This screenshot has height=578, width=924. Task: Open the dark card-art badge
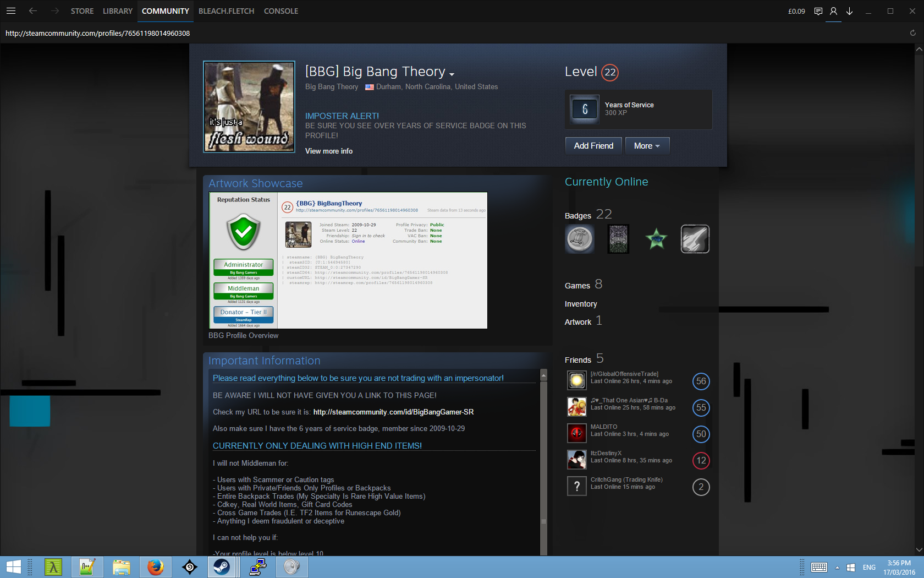tap(618, 239)
